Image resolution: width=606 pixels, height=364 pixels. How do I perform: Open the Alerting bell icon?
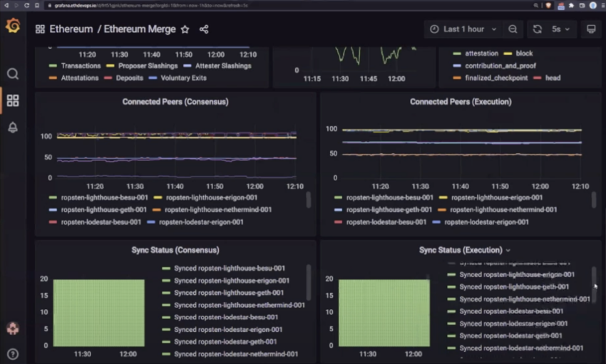13,128
